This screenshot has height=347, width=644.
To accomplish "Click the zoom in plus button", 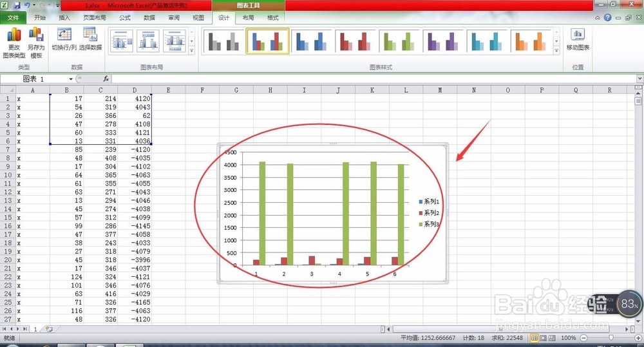I will 639,338.
